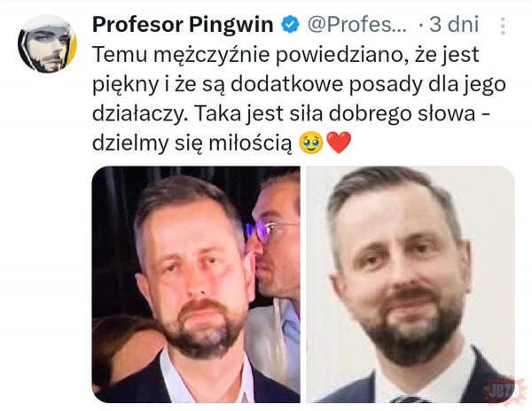The width and height of the screenshot is (532, 411).
Task: Click the word działaczy in the tweet text
Action: pos(140,114)
